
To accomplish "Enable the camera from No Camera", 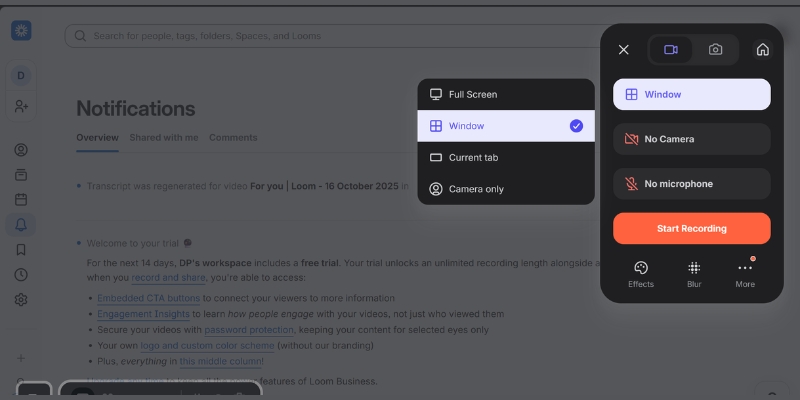I will click(x=692, y=139).
